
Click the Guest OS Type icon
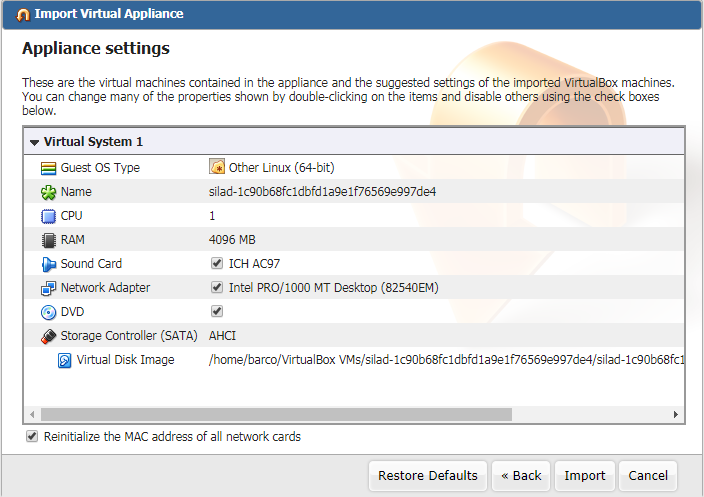coord(48,168)
